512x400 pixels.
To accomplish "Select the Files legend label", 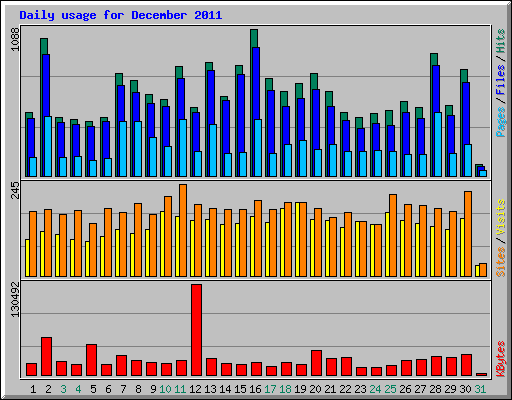I will click(500, 80).
